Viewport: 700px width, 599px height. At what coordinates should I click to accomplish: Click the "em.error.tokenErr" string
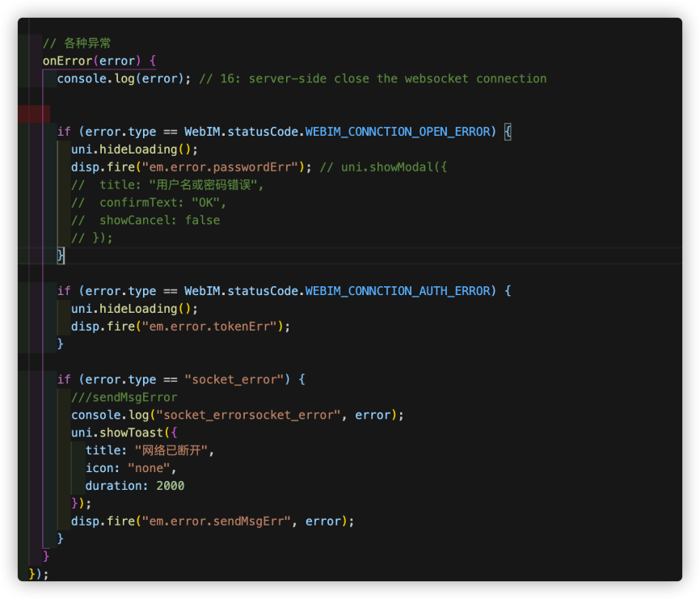pyautogui.click(x=213, y=327)
